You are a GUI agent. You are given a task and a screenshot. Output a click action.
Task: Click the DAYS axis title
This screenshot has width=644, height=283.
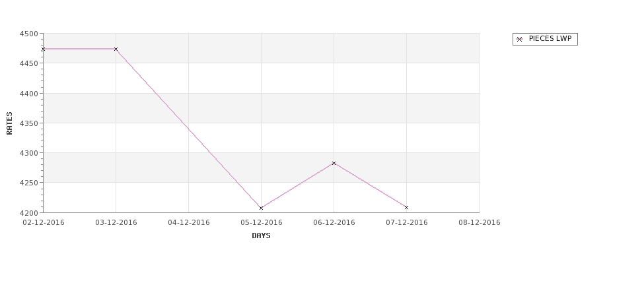click(x=261, y=236)
